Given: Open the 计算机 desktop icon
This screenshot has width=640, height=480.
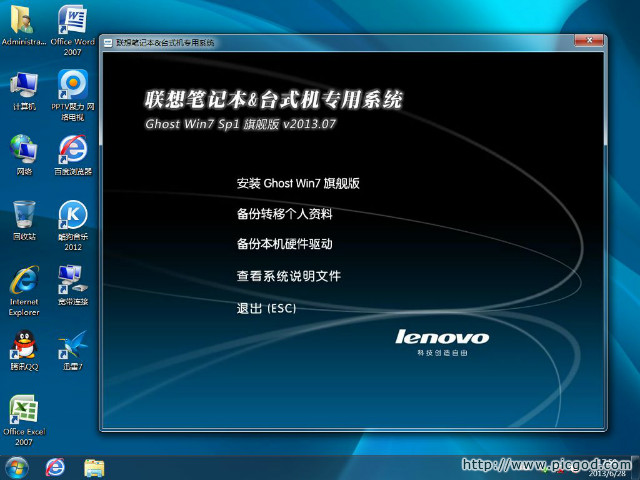Looking at the screenshot, I should pos(24,91).
